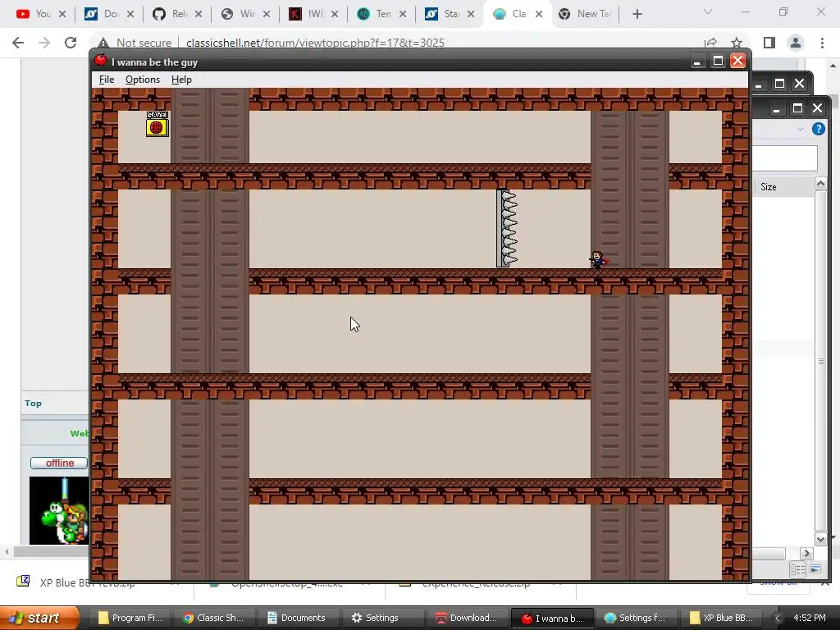This screenshot has height=630, width=840.
Task: Switch to Downloads taskbar item
Action: [466, 618]
